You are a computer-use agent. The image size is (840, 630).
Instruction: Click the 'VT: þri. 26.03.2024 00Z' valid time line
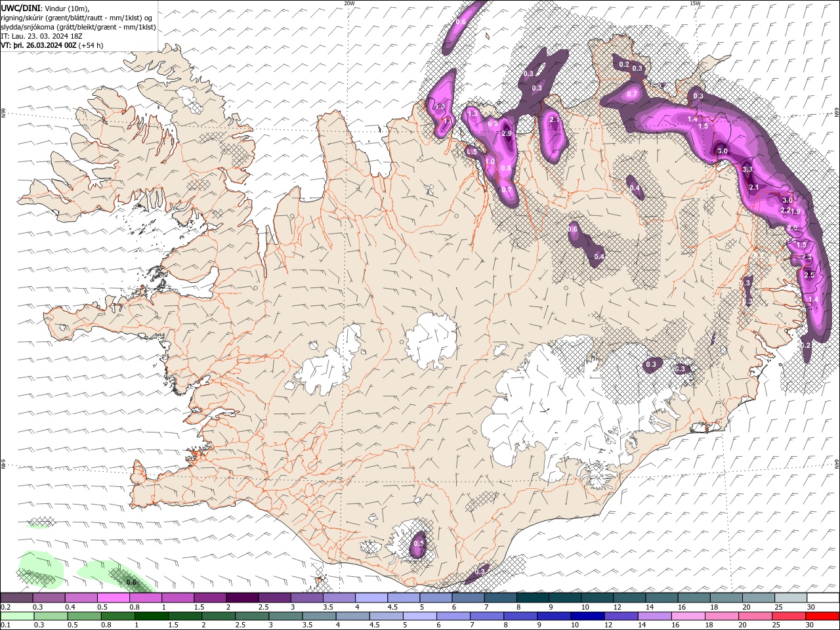pos(39,45)
